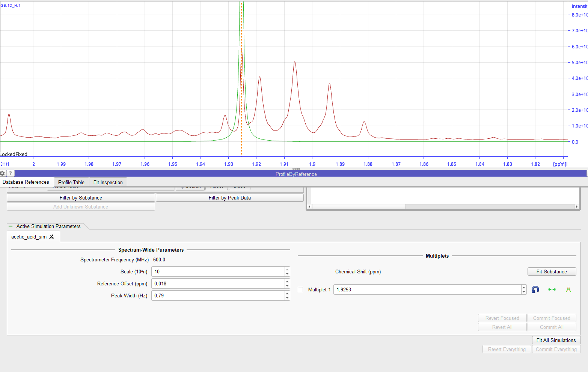Screen dimensions: 588x372
Task: Switch to the Profile Table tab
Action: (x=71, y=182)
